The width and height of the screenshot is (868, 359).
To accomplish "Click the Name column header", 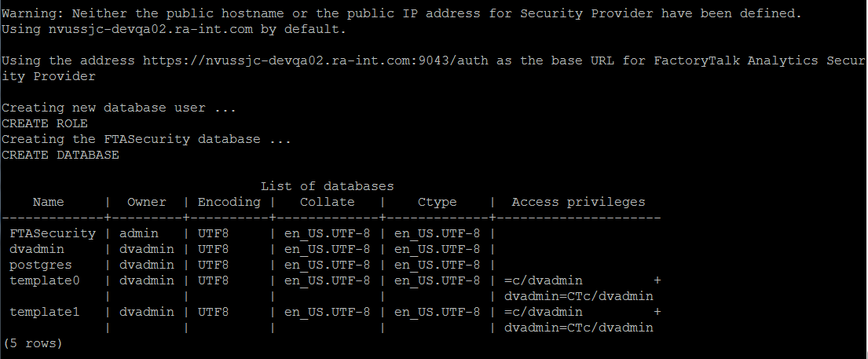I will pos(48,202).
